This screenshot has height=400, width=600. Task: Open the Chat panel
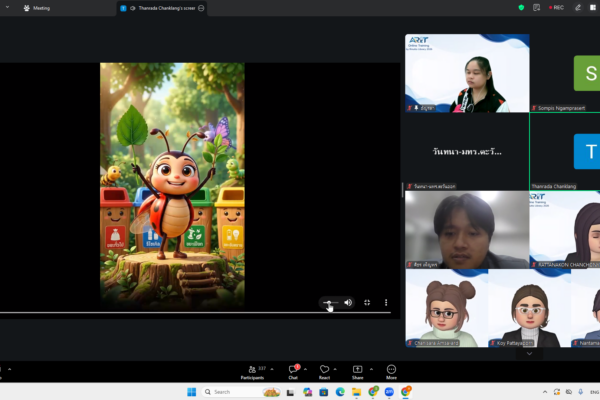pos(293,372)
